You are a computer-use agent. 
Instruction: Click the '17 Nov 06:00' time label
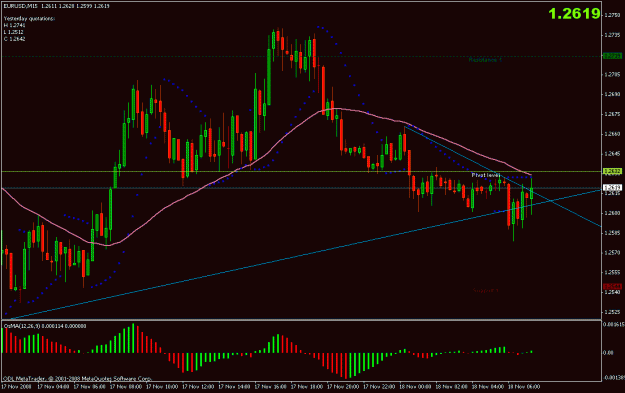89,386
